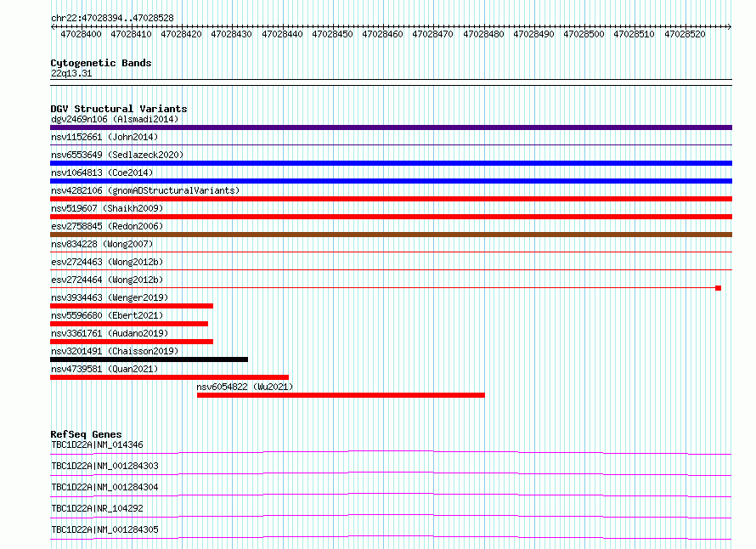Click the small red square on esv2724464 track
756x549 pixels.
718,288
